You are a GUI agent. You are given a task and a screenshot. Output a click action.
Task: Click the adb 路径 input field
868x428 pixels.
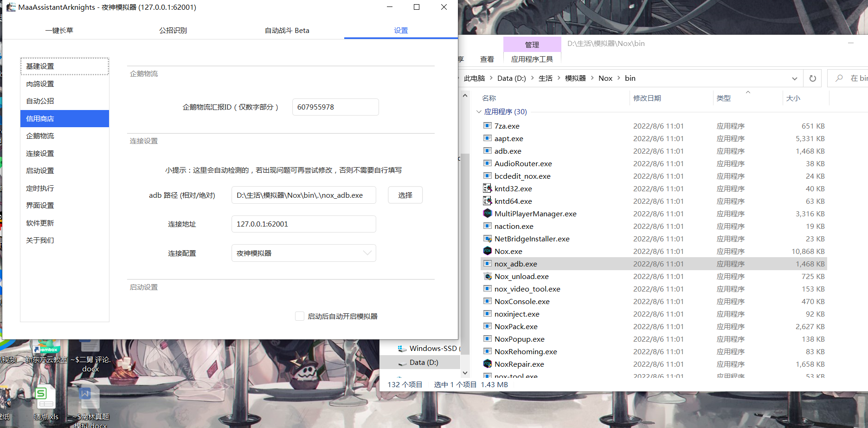click(x=303, y=195)
